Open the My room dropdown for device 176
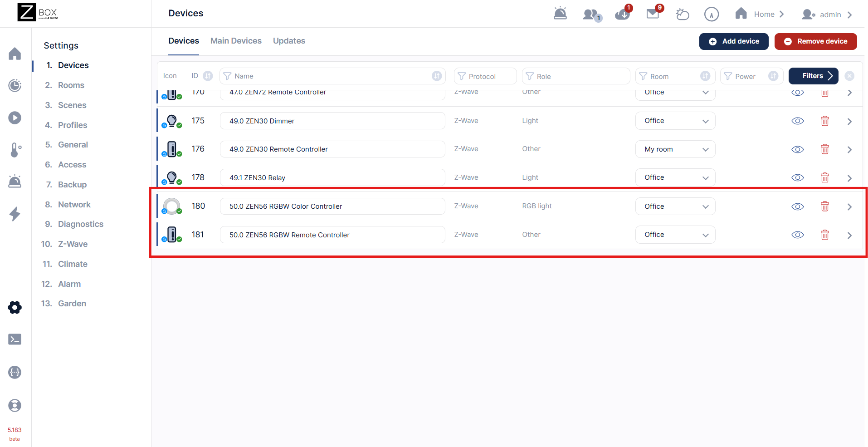 pos(675,149)
